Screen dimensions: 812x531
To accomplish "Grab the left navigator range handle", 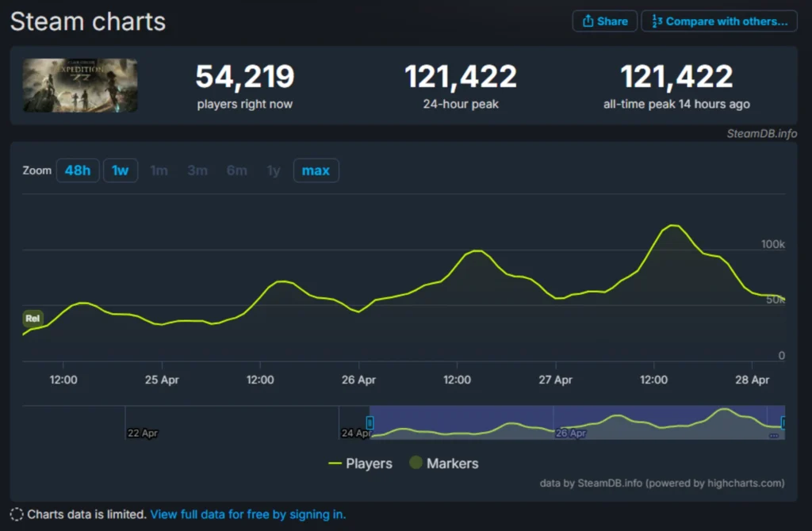I will point(370,423).
